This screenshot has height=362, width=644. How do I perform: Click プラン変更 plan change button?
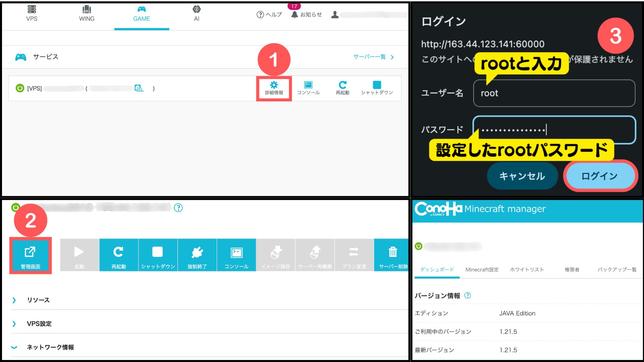click(354, 255)
